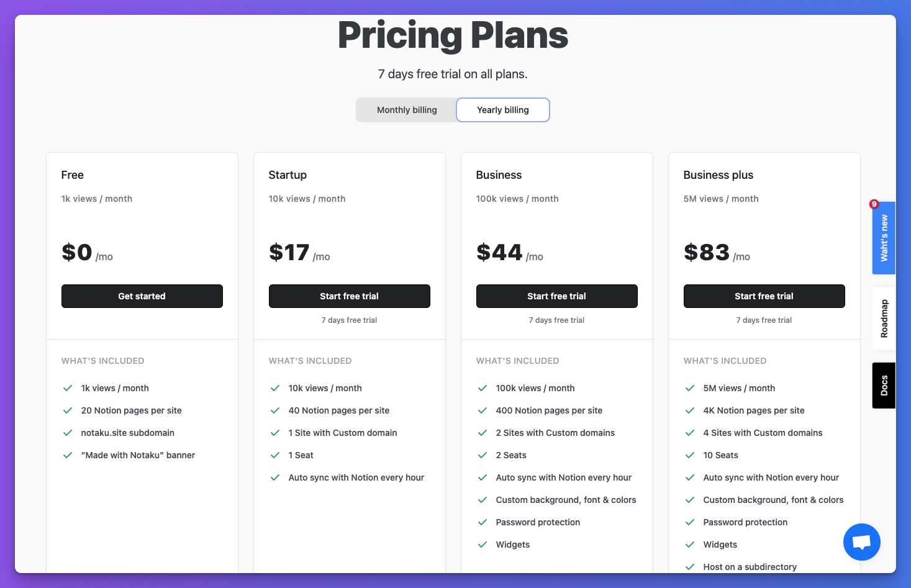The height and width of the screenshot is (588, 911).
Task: Select Yearly billing option
Action: (x=503, y=110)
